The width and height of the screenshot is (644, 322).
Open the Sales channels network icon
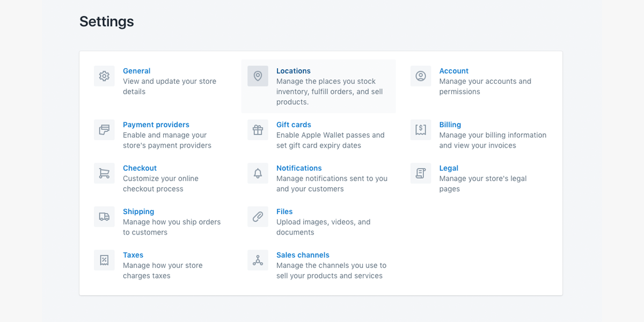tap(258, 260)
